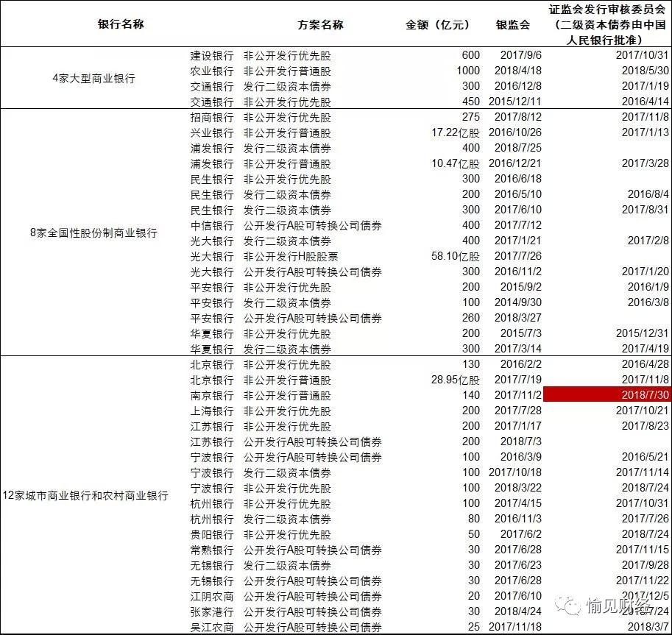Click the date 2017/11/18

(515, 627)
